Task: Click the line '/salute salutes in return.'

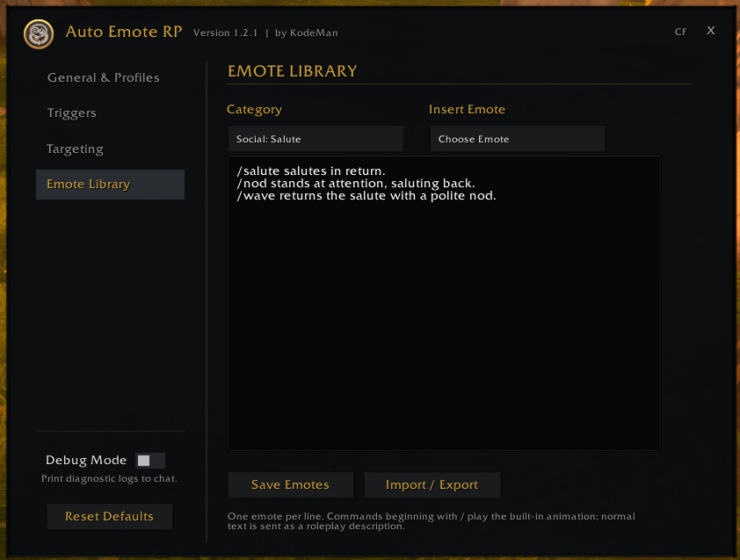Action: click(311, 171)
